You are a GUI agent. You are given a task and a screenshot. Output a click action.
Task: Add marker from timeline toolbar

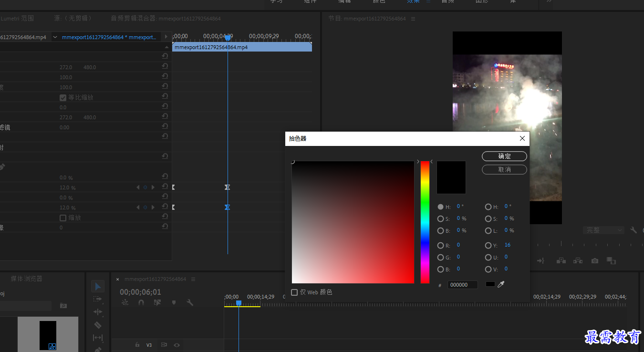174,302
